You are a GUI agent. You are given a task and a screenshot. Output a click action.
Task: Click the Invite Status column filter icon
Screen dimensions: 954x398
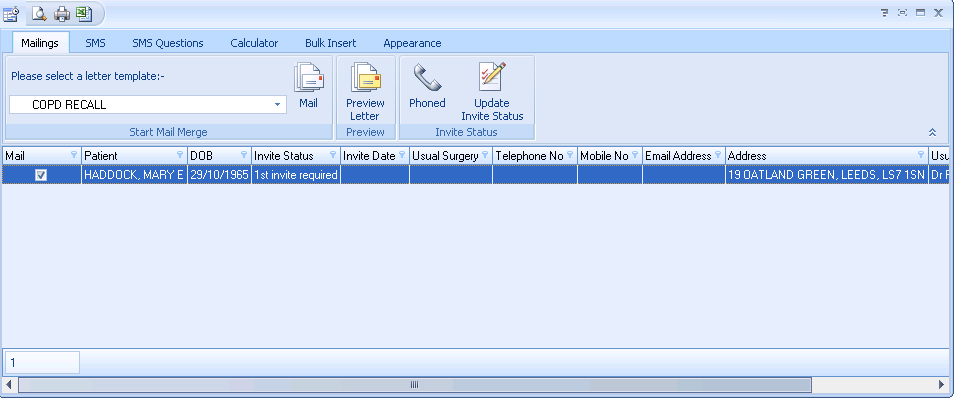(x=333, y=155)
